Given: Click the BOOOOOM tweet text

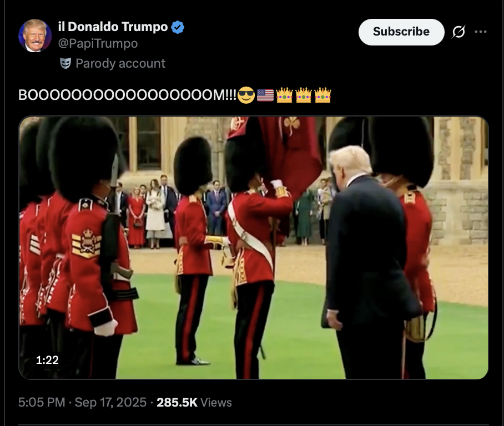Looking at the screenshot, I should [x=127, y=95].
